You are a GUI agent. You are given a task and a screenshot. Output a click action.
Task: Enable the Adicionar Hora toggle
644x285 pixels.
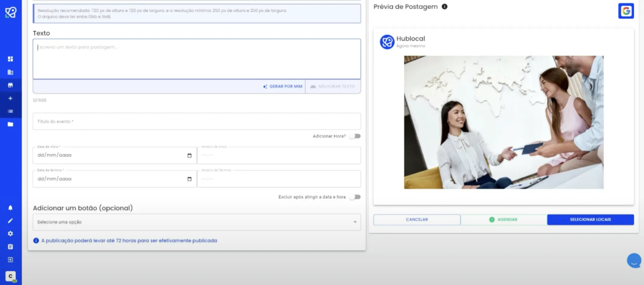point(355,136)
